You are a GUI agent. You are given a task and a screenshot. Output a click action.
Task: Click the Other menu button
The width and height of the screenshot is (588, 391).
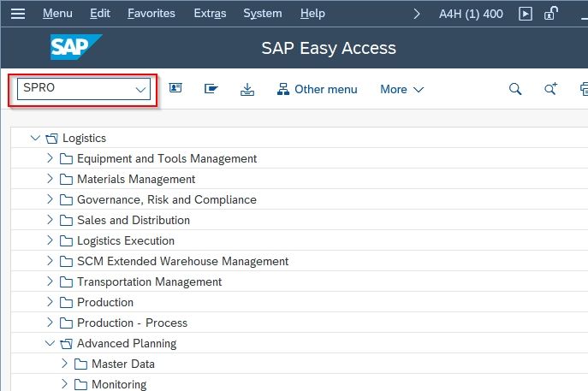(317, 89)
